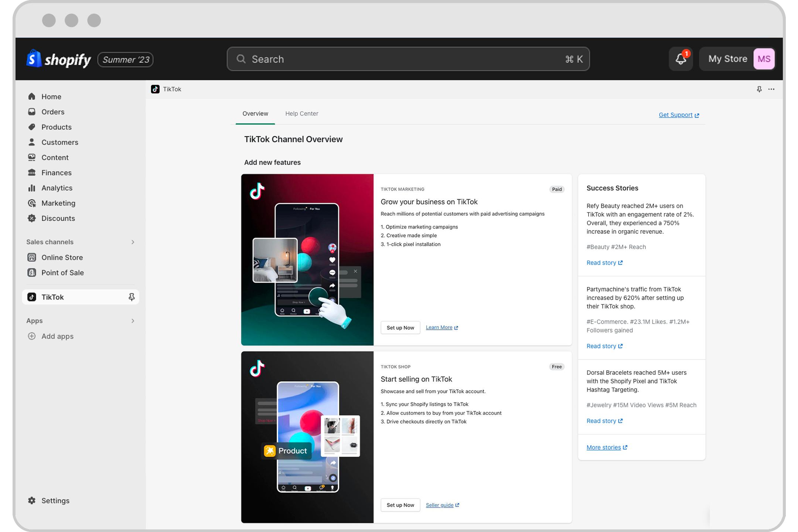Select the Overview tab
Screen dimensions: 798x532
(x=254, y=113)
